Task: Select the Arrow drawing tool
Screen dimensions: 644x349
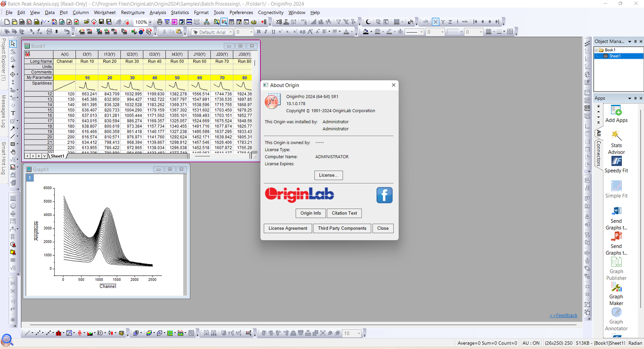Action: [13, 129]
